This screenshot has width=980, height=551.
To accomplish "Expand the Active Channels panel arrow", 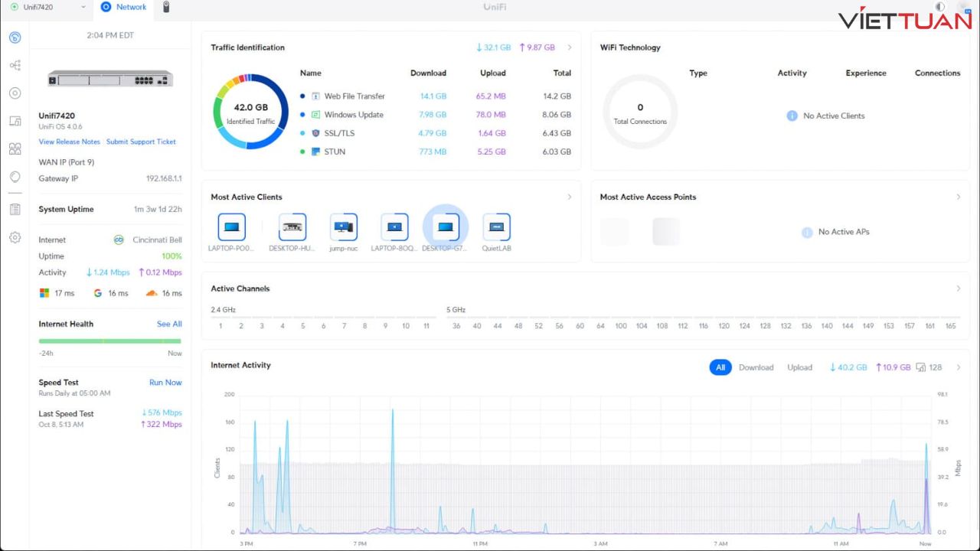I will [958, 289].
